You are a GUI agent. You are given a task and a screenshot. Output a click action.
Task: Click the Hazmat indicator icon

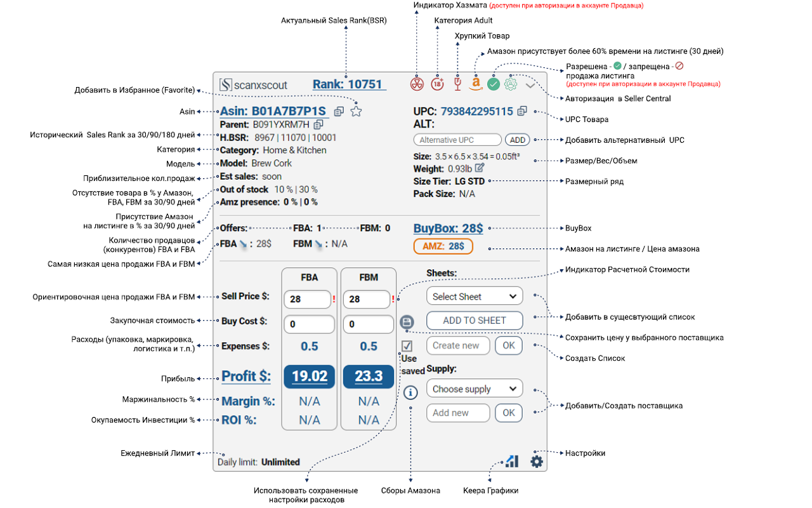[x=417, y=83]
